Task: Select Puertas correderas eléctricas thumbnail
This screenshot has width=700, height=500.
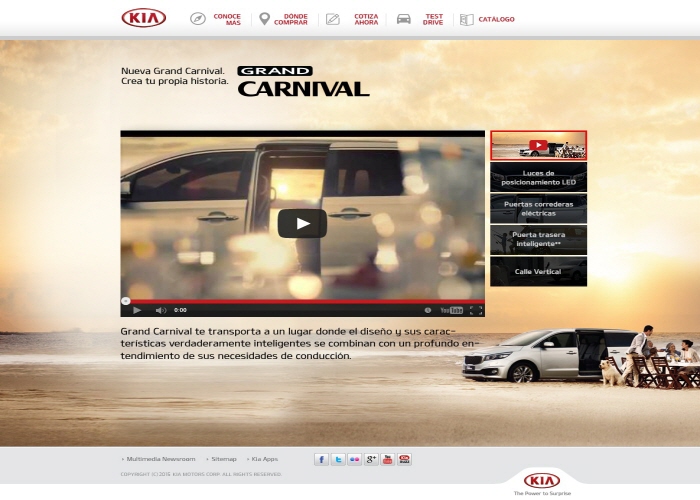Action: coord(538,208)
